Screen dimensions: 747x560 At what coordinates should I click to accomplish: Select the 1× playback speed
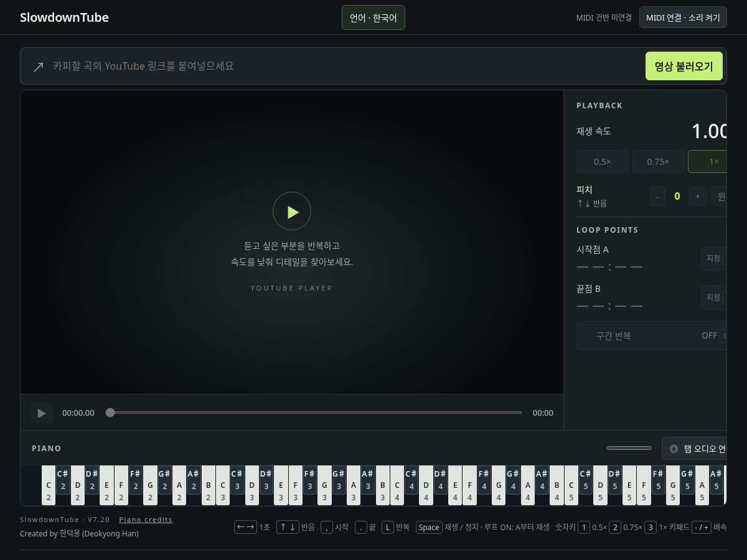[708, 161]
